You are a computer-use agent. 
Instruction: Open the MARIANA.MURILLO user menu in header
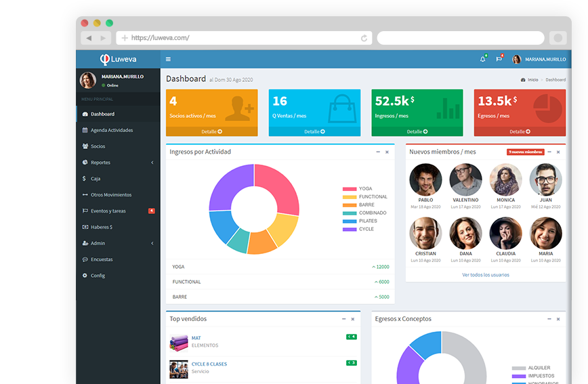[539, 59]
